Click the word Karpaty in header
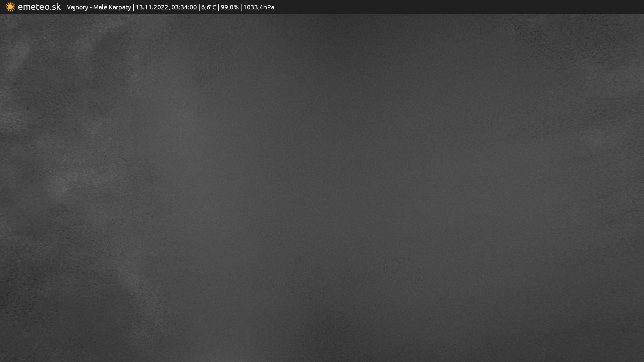The width and height of the screenshot is (644, 362). tap(119, 7)
